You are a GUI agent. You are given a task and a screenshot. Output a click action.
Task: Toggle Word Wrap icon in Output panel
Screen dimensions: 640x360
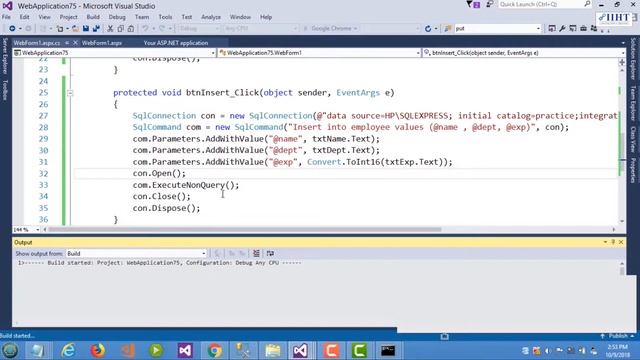click(x=270, y=253)
